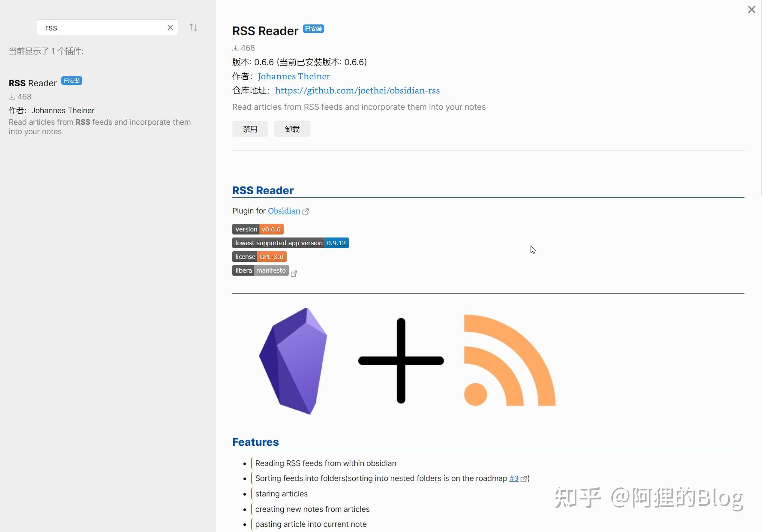
Task: Click the '当前显示了 1 个插件' status text
Action: 46,51
